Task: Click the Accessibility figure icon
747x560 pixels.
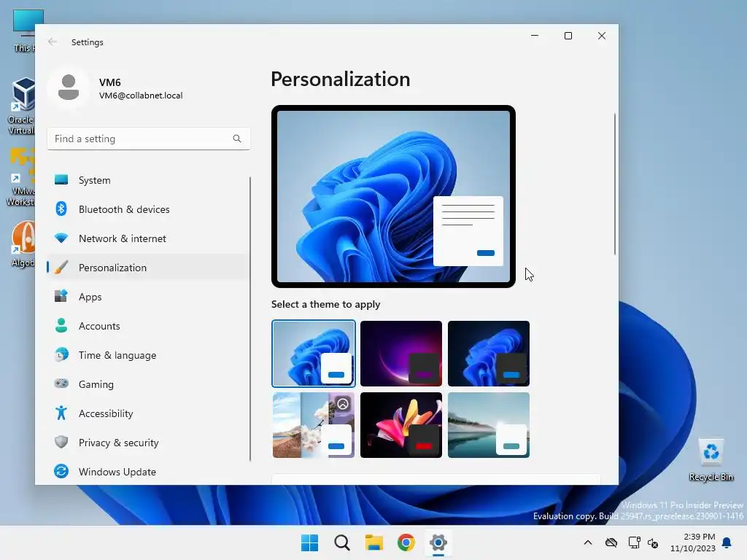Action: 61,413
